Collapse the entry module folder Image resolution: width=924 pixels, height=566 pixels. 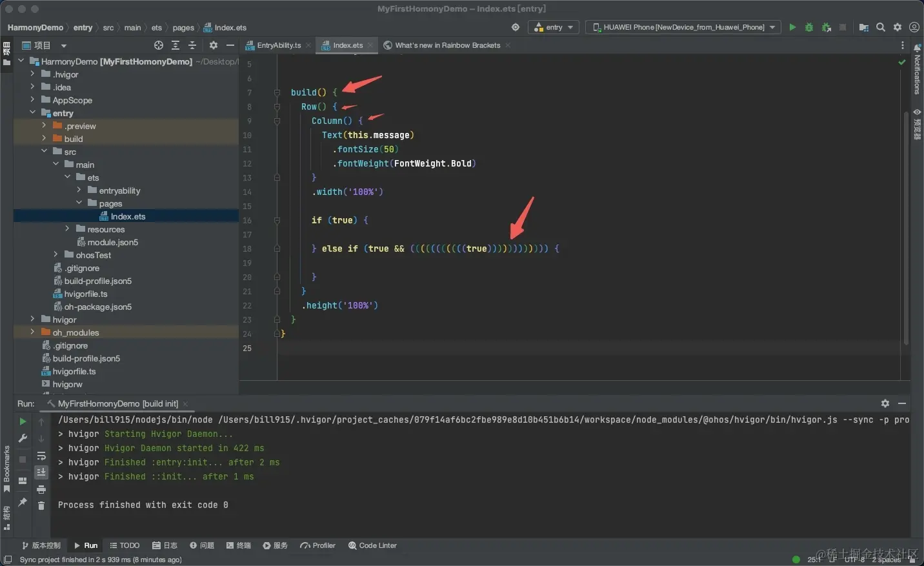32,113
